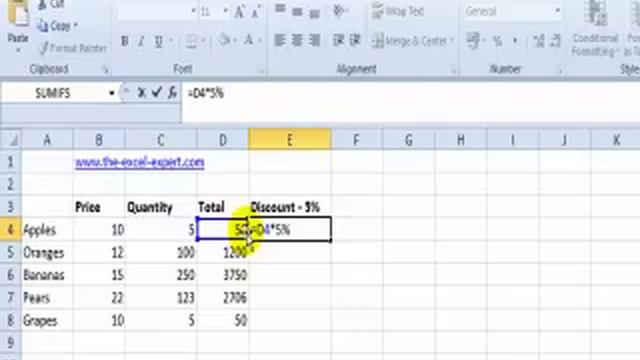Increase font size with Grow Font

click(x=240, y=12)
